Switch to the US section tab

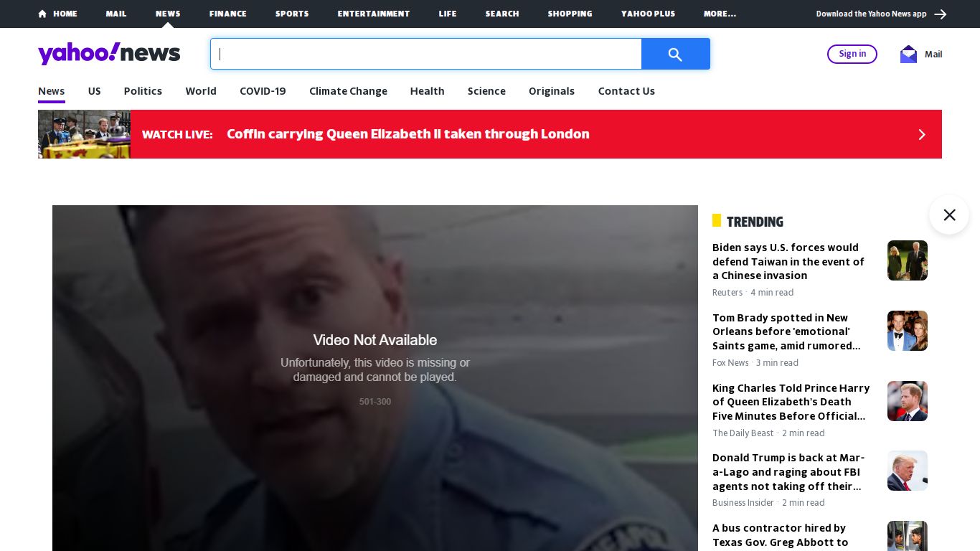[x=95, y=91]
